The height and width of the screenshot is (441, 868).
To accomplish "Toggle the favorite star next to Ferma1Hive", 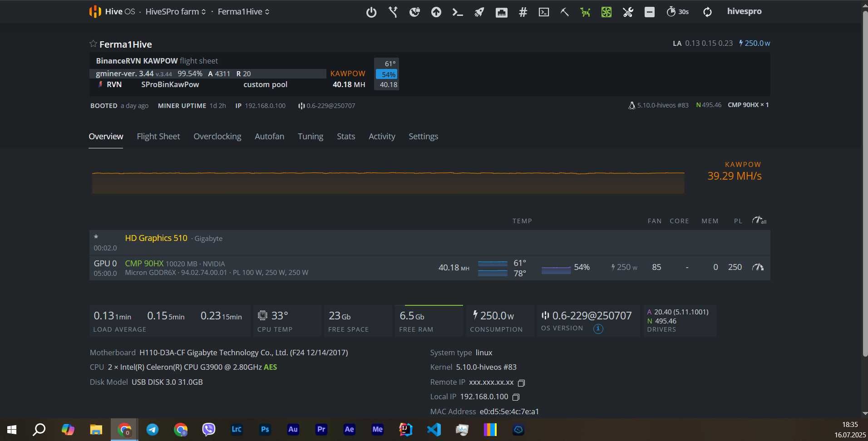I will tap(93, 44).
